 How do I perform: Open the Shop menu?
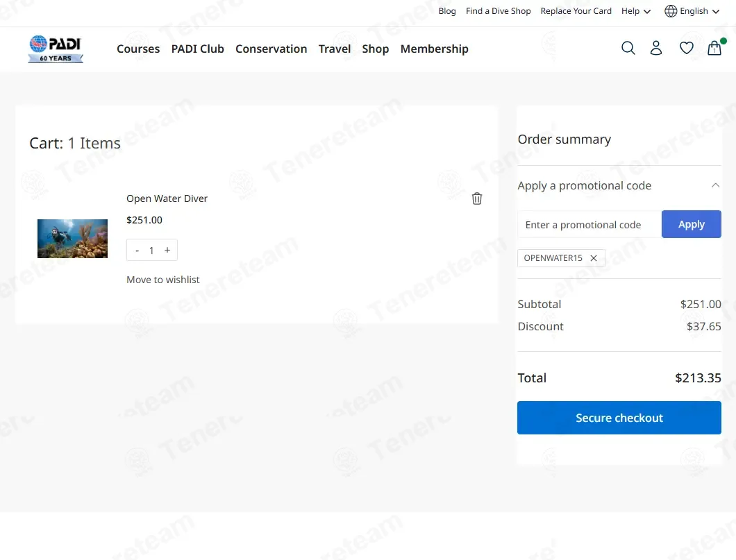(376, 49)
